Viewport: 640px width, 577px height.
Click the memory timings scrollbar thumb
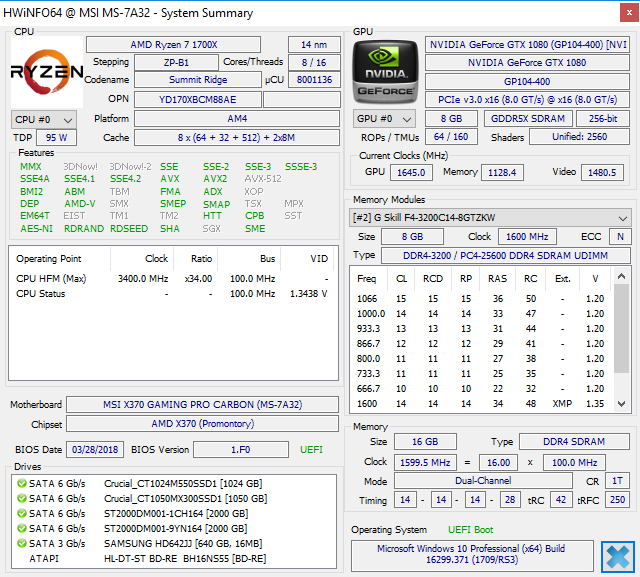coord(621,328)
